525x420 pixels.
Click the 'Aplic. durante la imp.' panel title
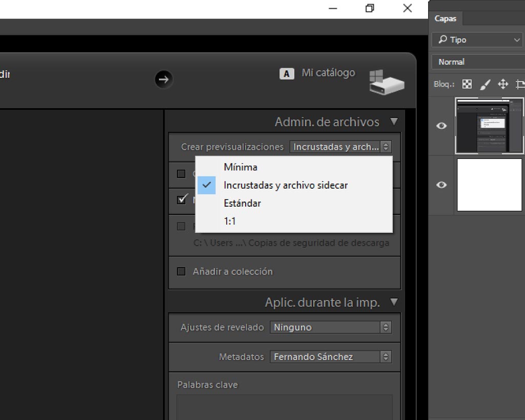[322, 303]
